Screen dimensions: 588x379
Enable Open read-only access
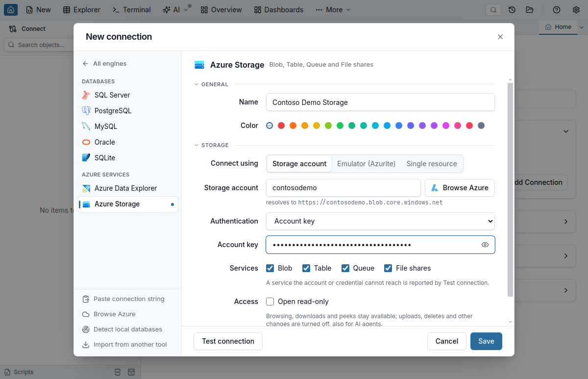(270, 302)
